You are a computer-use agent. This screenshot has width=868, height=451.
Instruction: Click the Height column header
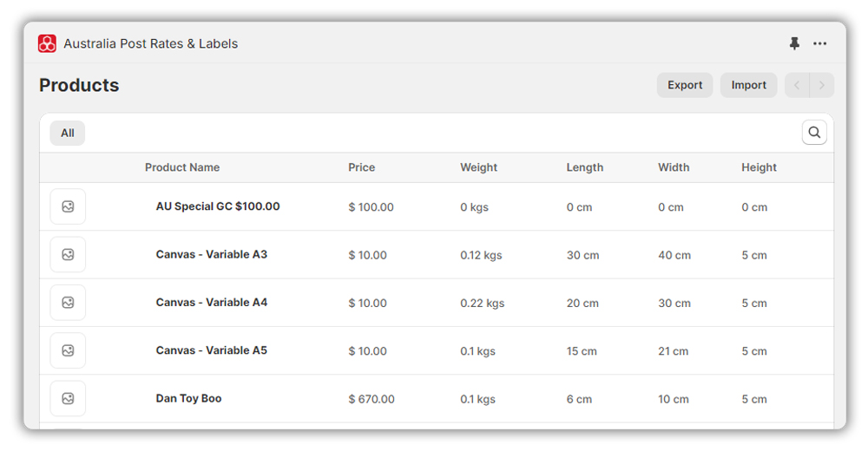(759, 167)
